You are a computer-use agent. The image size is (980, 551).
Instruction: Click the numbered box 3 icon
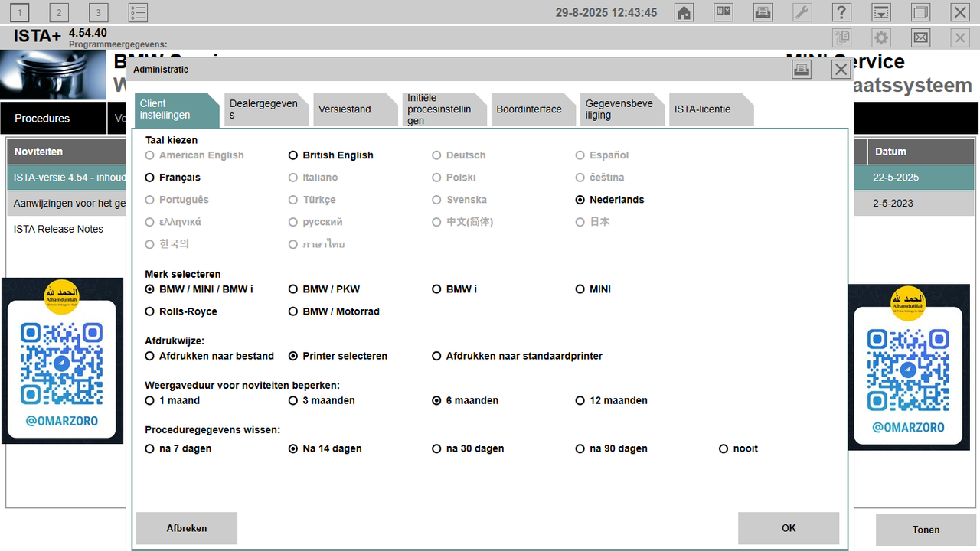[98, 12]
